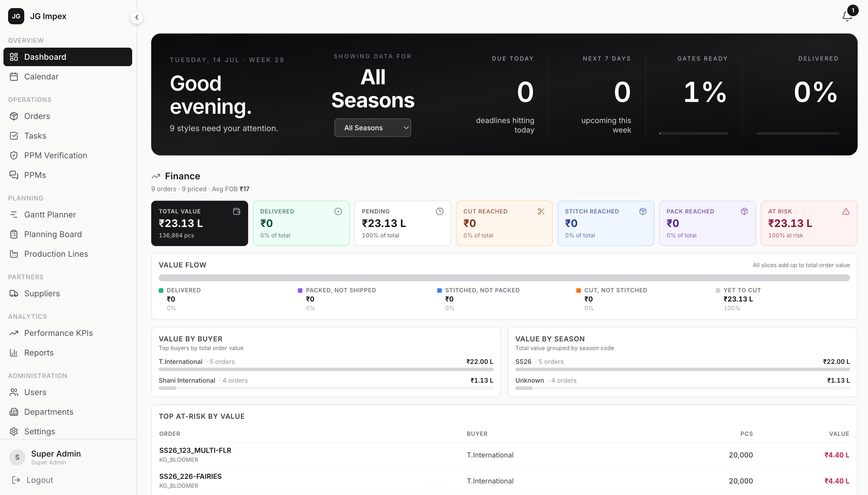Click the Value Flow progress bar
This screenshot has width=868, height=495.
(x=504, y=278)
